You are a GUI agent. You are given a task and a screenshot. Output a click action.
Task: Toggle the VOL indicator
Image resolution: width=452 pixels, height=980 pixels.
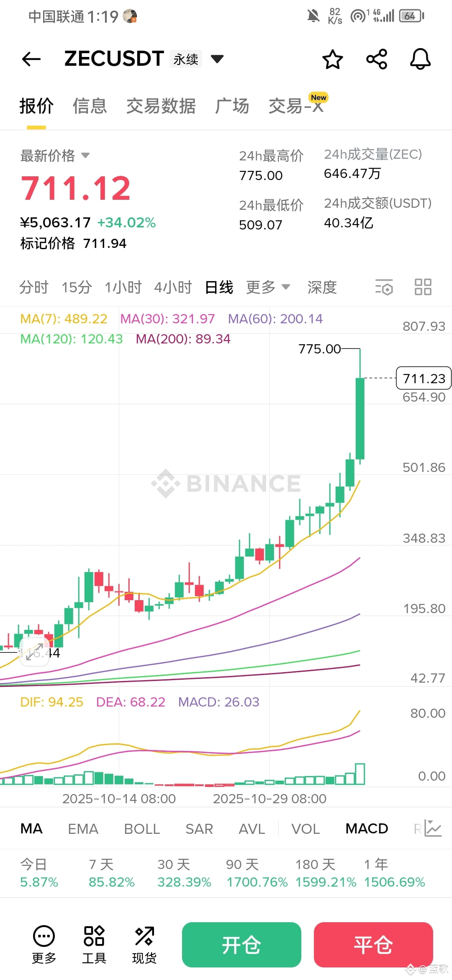tap(306, 828)
